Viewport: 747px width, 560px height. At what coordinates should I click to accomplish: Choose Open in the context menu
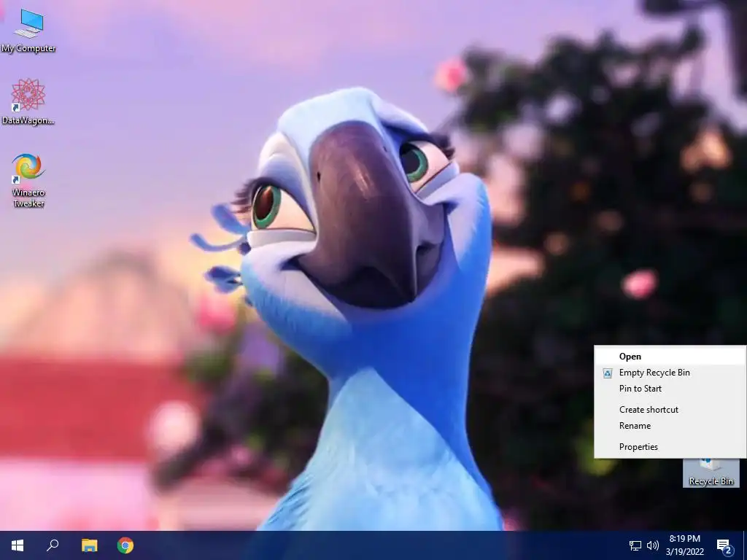[670, 356]
